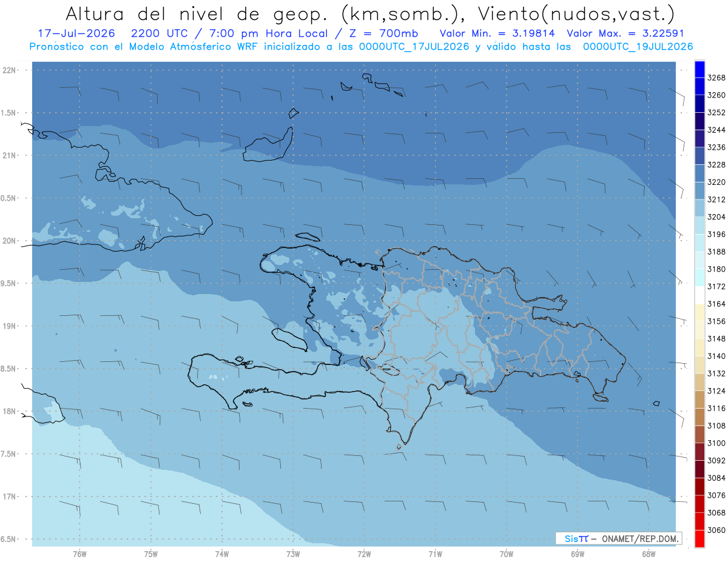Click the '73W' longitude label
This screenshot has height=562, width=728.
point(293,554)
